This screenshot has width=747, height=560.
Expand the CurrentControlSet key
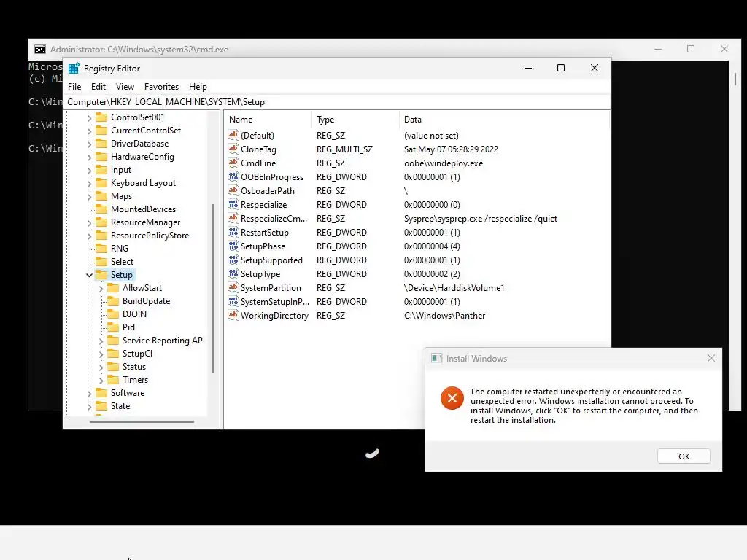click(89, 131)
